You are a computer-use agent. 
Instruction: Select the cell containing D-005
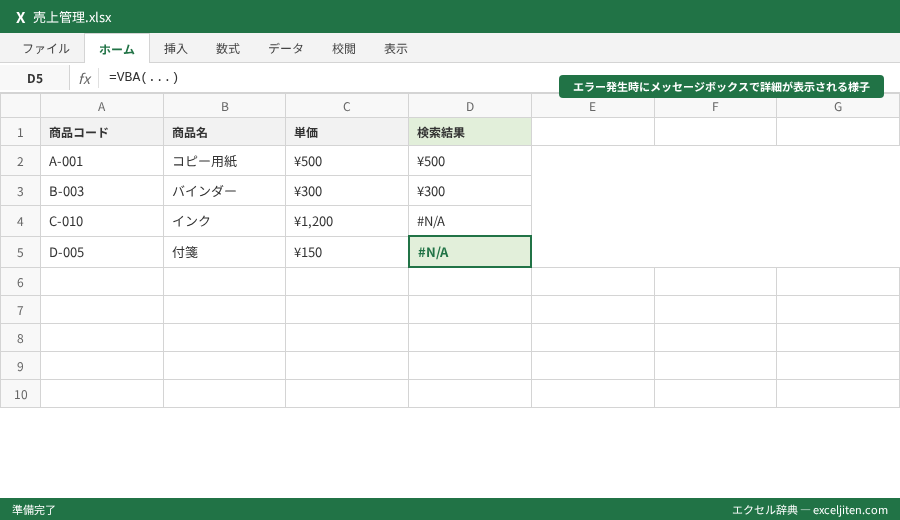(102, 252)
